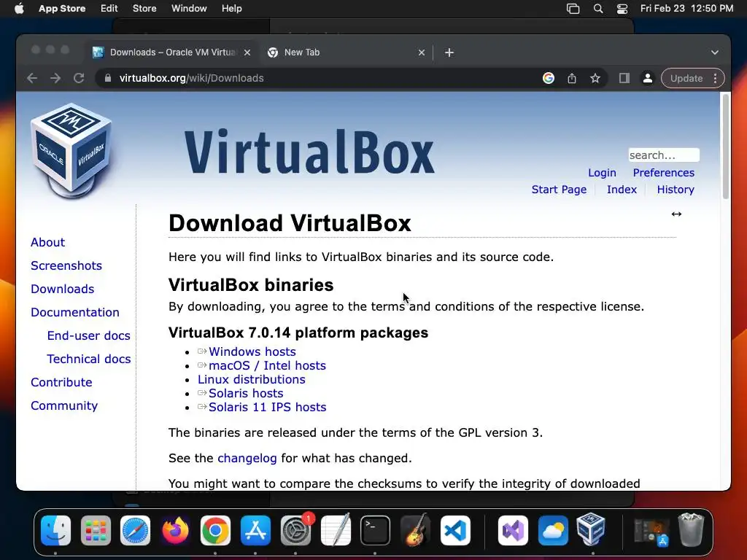Open Google Chrome from the Dock
Viewport: 747px width, 560px height.
coord(215,530)
